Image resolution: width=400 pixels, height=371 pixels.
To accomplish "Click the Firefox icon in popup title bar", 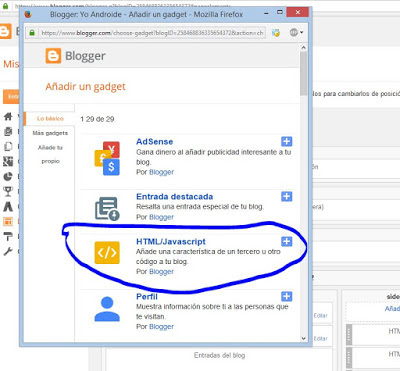I will 28,14.
